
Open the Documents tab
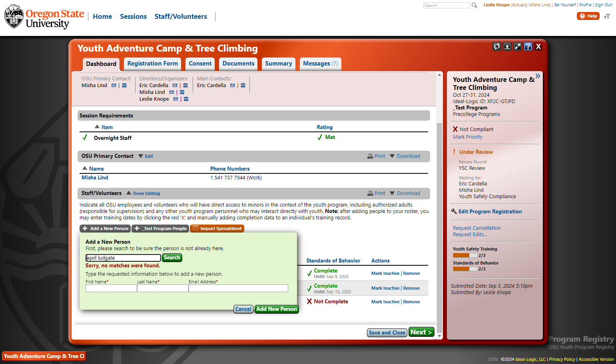238,64
